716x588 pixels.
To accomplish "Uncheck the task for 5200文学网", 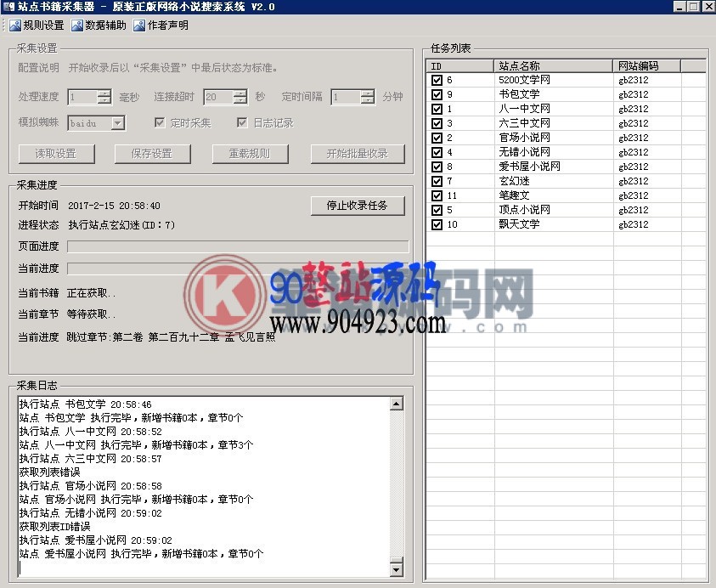I will pos(437,80).
